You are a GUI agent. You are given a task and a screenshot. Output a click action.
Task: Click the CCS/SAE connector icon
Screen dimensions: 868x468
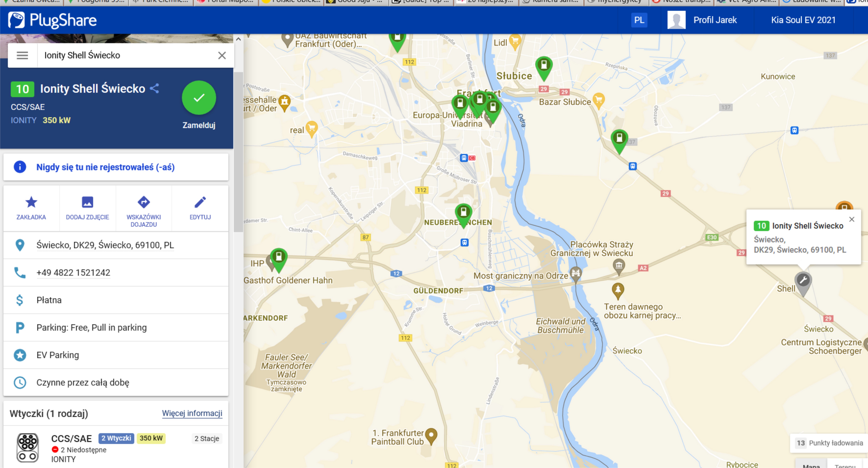tap(27, 448)
